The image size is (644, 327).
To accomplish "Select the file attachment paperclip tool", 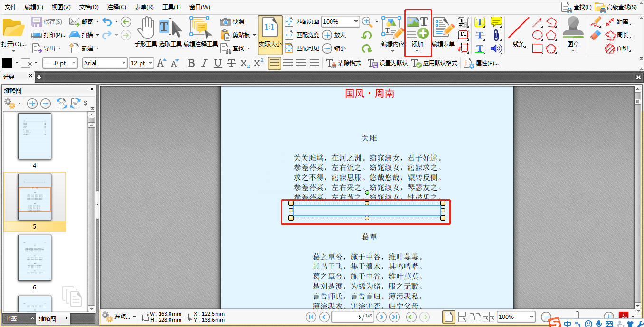I will coord(496,35).
